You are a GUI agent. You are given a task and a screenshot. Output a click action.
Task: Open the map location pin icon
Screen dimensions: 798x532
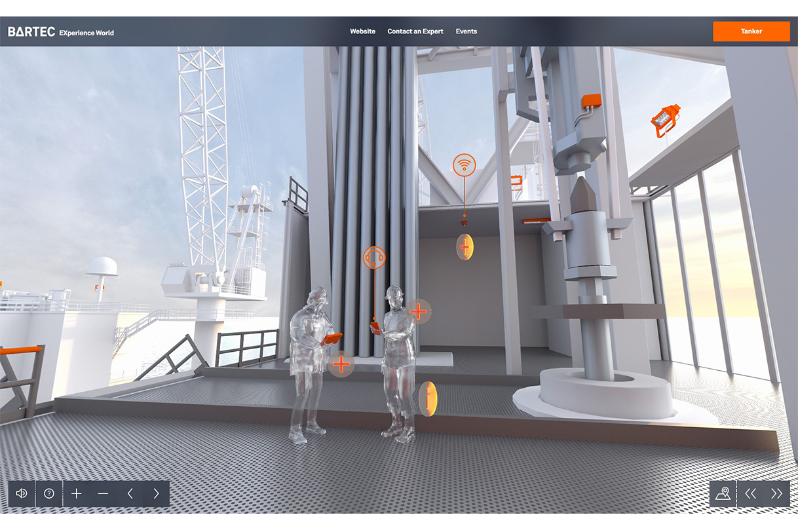pyautogui.click(x=723, y=493)
